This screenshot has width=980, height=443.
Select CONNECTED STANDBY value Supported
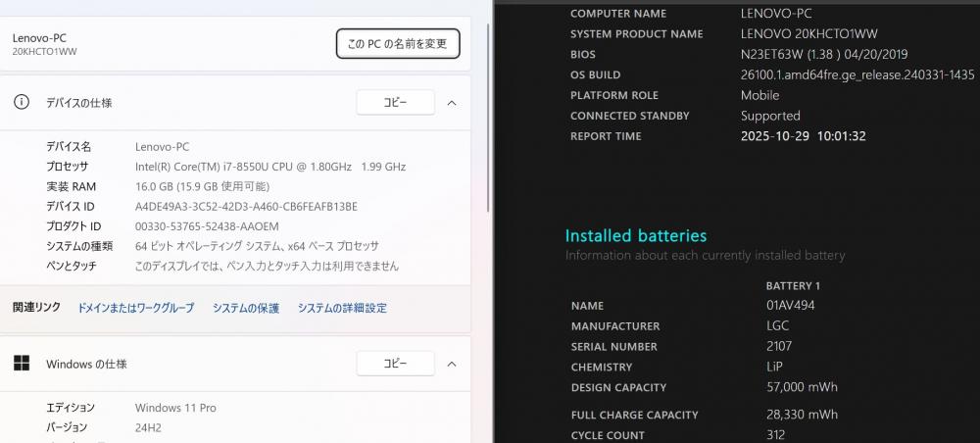(x=770, y=117)
